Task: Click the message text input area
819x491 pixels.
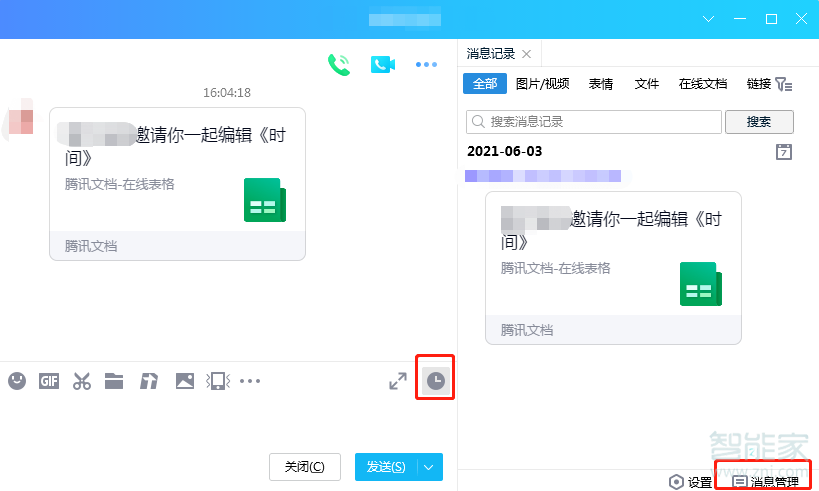Action: [228, 422]
